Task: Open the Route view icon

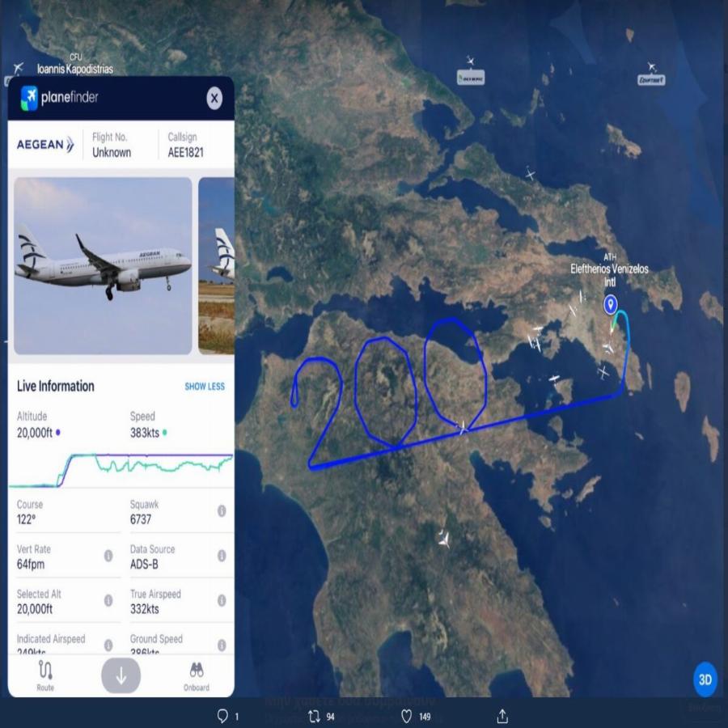Action: (x=45, y=675)
